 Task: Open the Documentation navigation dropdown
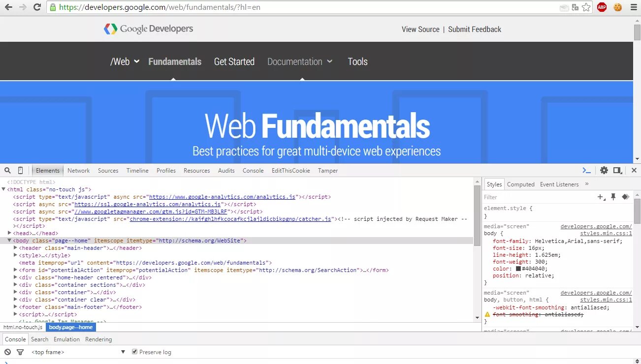point(300,61)
